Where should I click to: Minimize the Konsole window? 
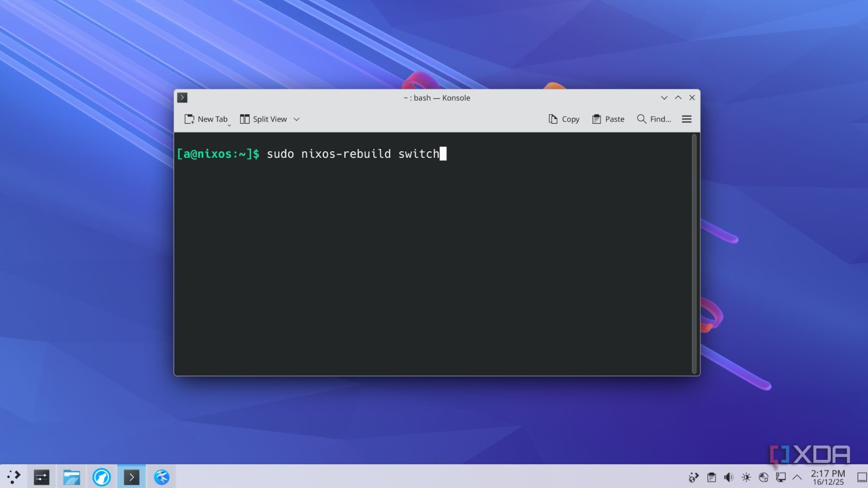[x=664, y=98]
